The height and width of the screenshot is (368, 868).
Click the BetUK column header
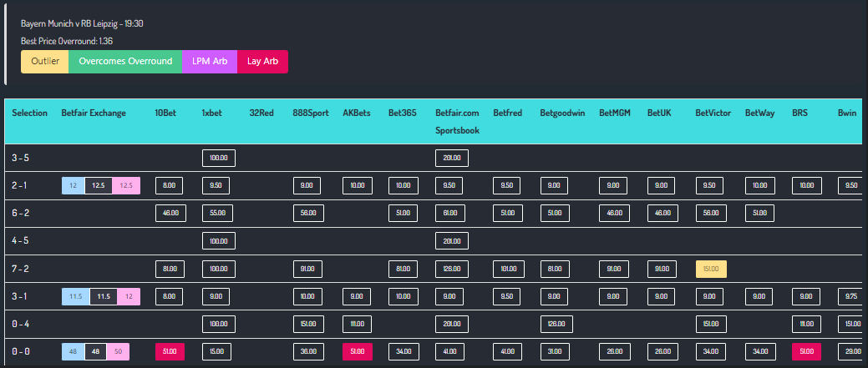click(x=659, y=113)
